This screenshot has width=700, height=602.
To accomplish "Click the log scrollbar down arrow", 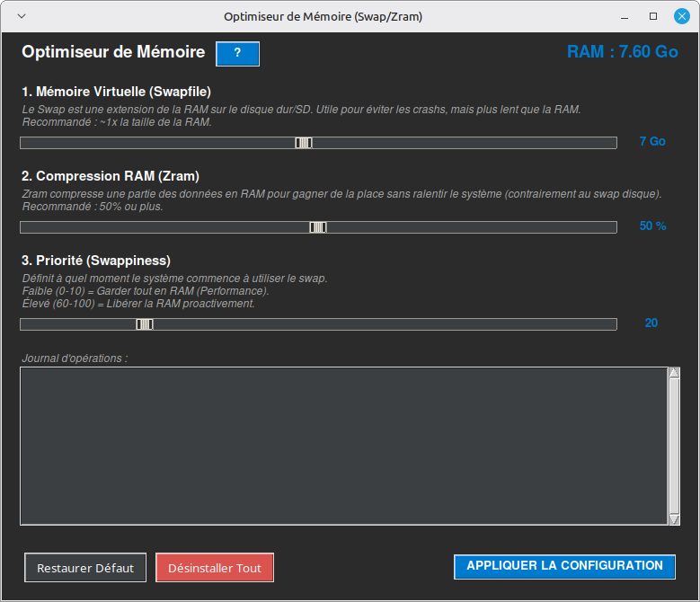I will (674, 518).
